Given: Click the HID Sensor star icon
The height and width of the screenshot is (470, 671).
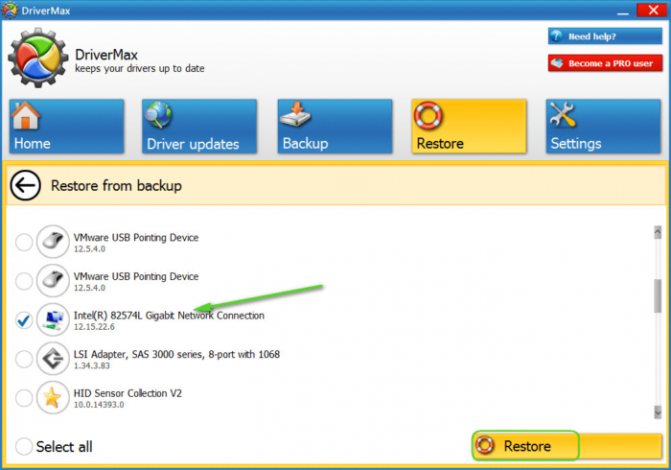Looking at the screenshot, I should point(53,398).
